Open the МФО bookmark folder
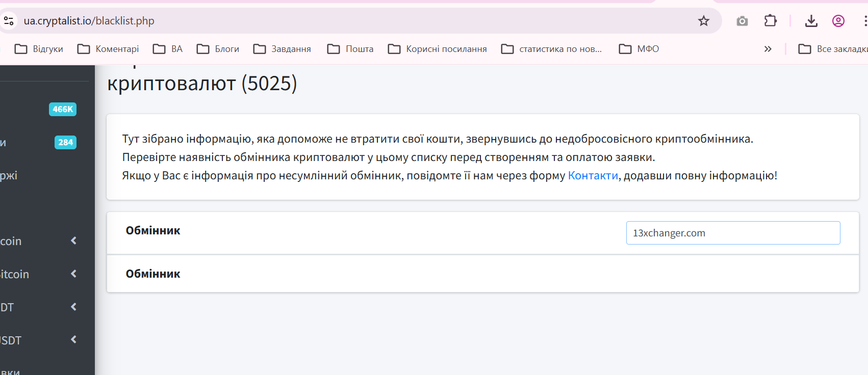 pos(639,49)
